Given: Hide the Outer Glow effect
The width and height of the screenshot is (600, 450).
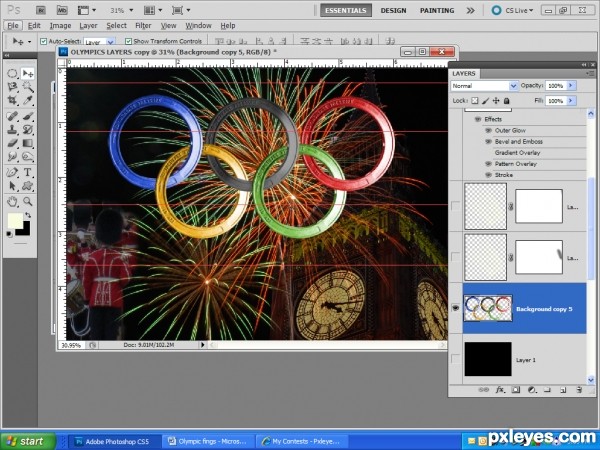Looking at the screenshot, I should [x=488, y=130].
